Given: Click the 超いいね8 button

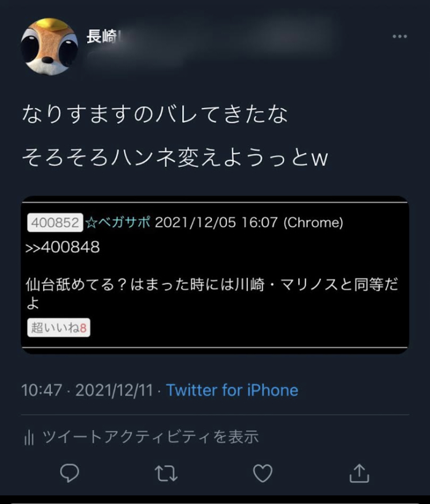Looking at the screenshot, I should click(58, 327).
